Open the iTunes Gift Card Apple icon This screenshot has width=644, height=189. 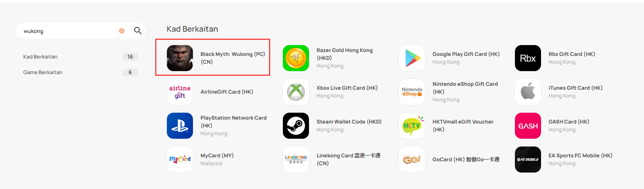[528, 92]
